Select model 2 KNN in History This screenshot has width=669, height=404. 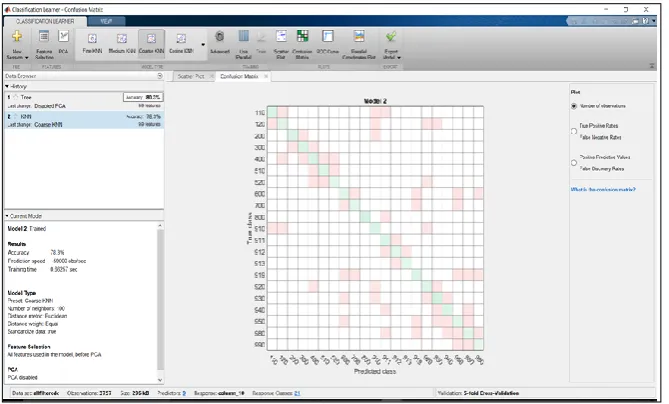[84, 120]
